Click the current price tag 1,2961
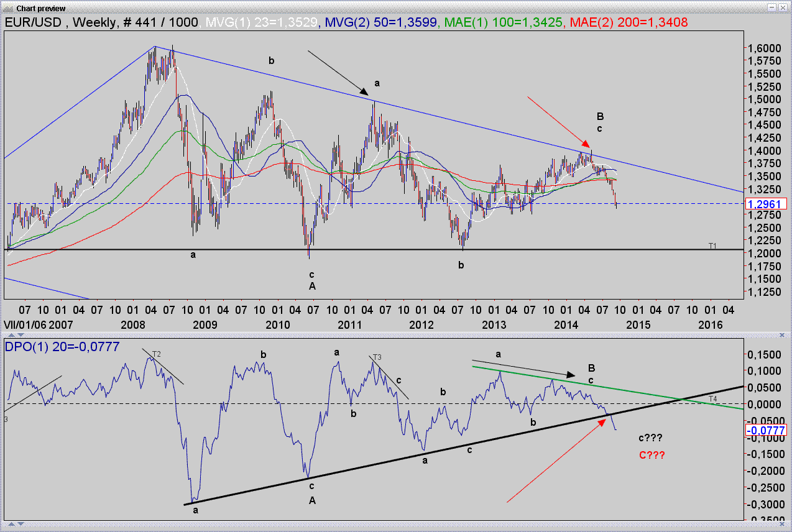The image size is (792, 532). pyautogui.click(x=766, y=204)
